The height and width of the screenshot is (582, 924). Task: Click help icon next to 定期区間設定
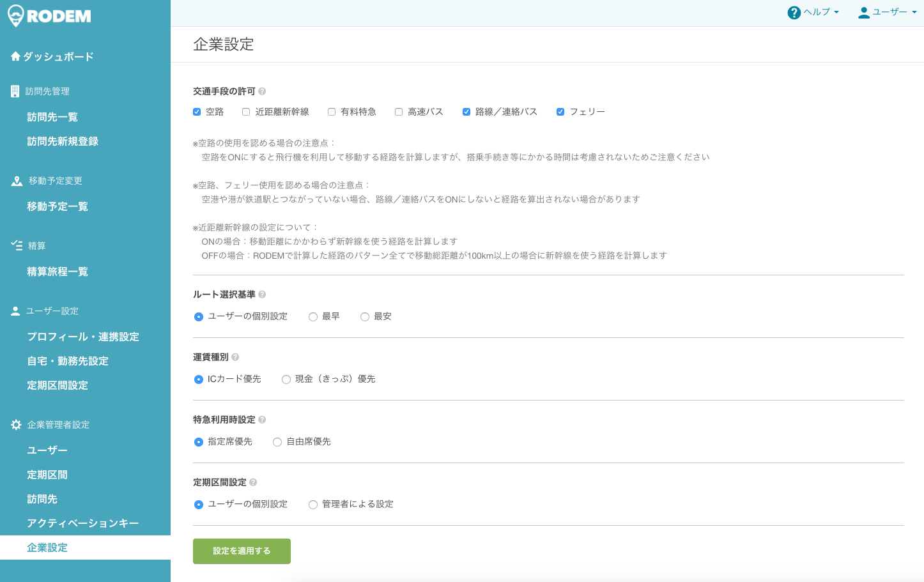click(253, 482)
